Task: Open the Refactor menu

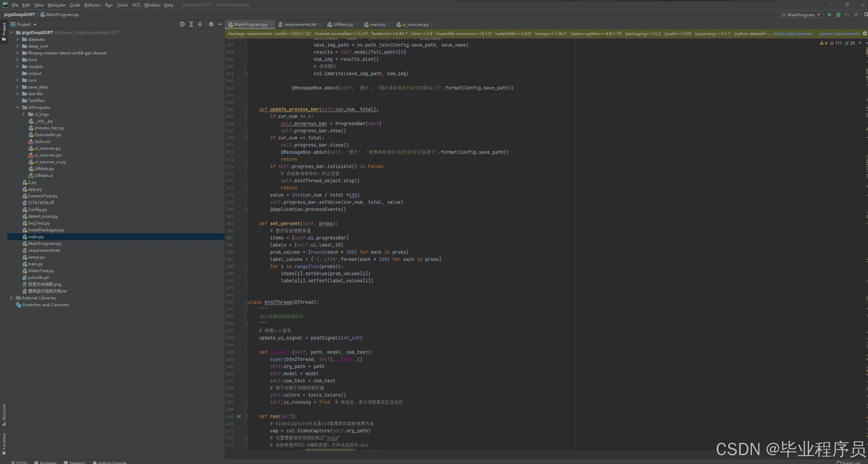Action: pyautogui.click(x=93, y=5)
